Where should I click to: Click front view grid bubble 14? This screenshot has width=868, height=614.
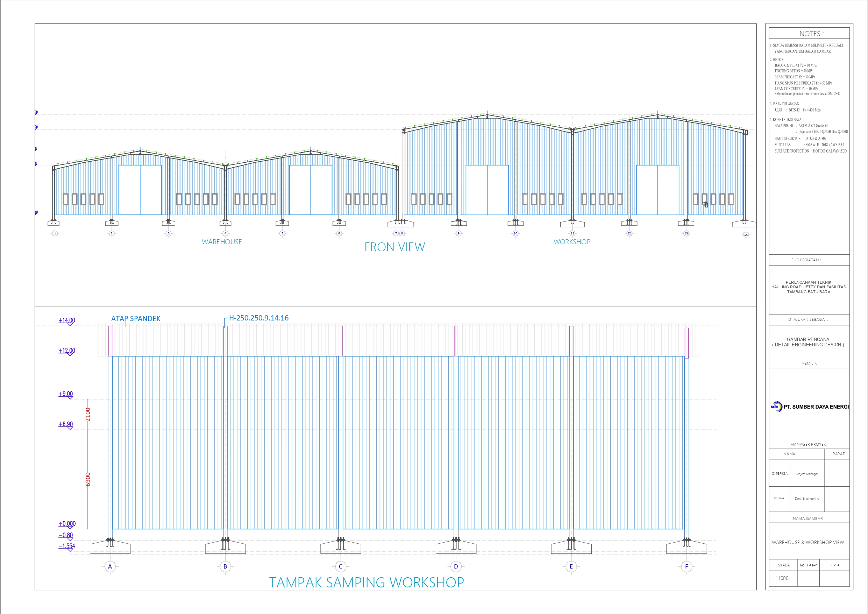click(746, 234)
